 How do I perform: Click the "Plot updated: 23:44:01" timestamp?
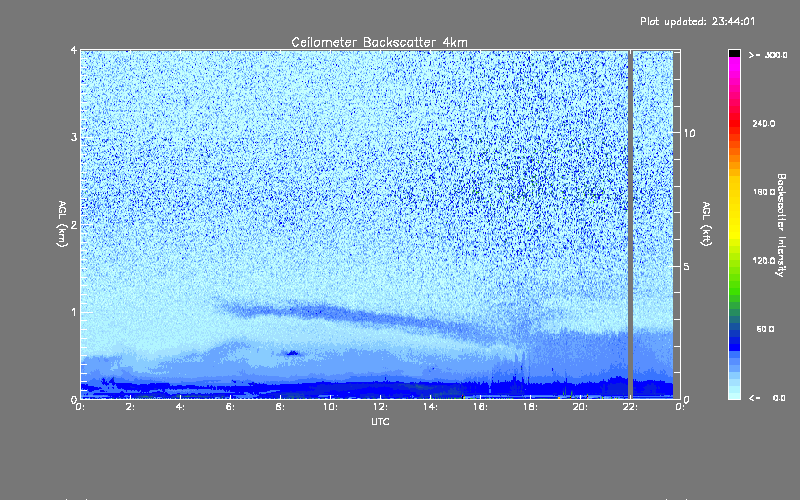pos(697,21)
